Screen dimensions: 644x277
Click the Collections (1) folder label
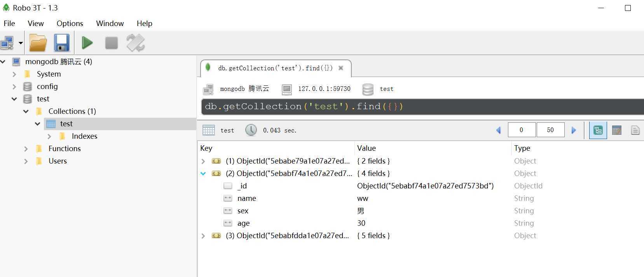[x=72, y=111]
